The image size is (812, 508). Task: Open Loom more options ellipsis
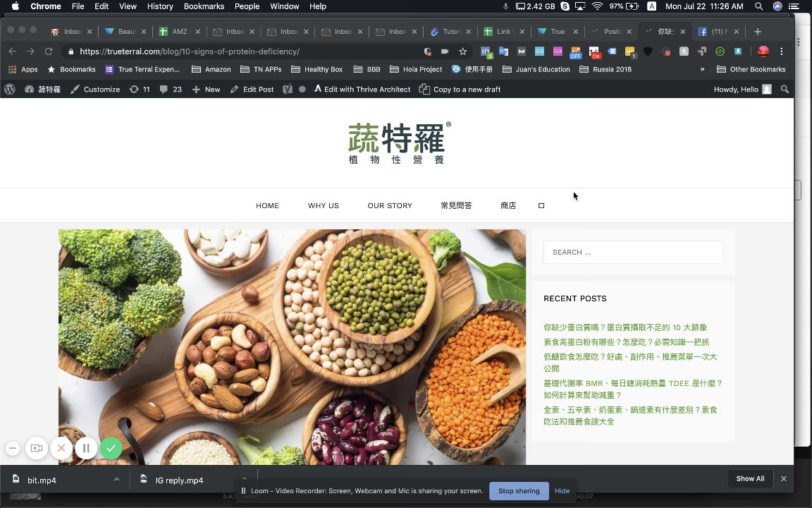coord(13,448)
